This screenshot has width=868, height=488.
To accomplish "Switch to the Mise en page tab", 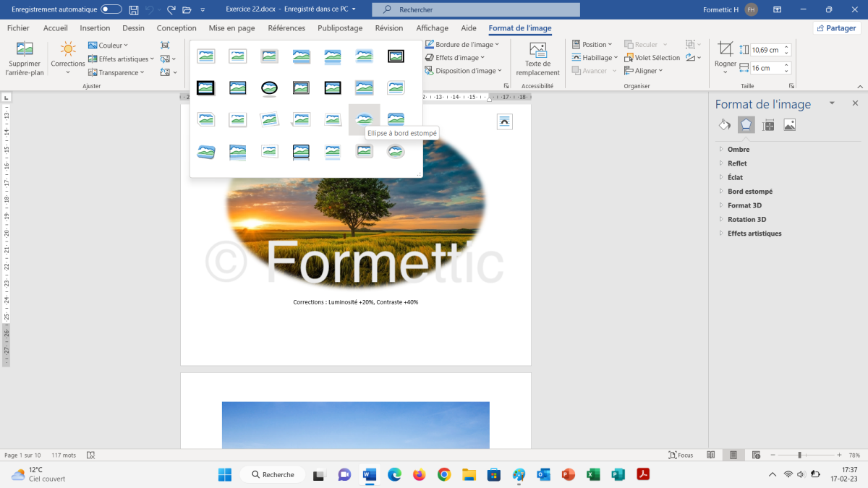I will [x=231, y=28].
